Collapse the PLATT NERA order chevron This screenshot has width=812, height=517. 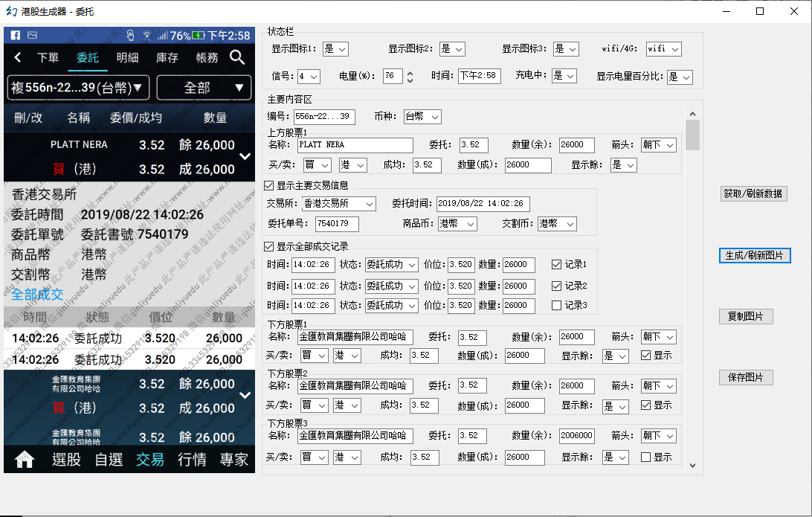(245, 156)
